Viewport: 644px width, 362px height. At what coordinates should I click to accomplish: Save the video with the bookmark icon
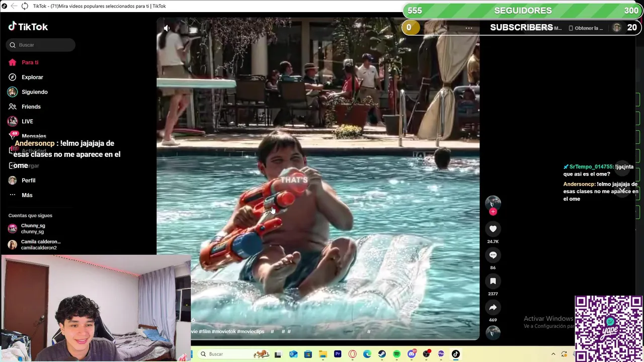point(493,281)
